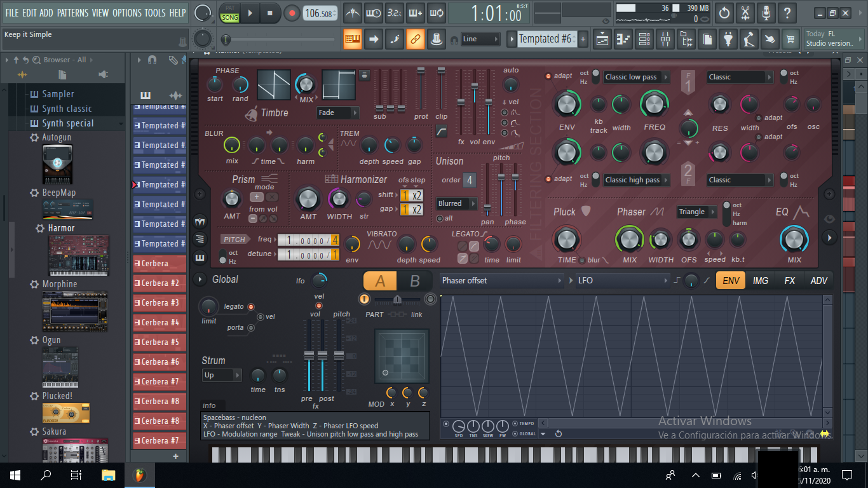Click the Unison order value 4
Screen dimensions: 868x488
click(x=469, y=180)
